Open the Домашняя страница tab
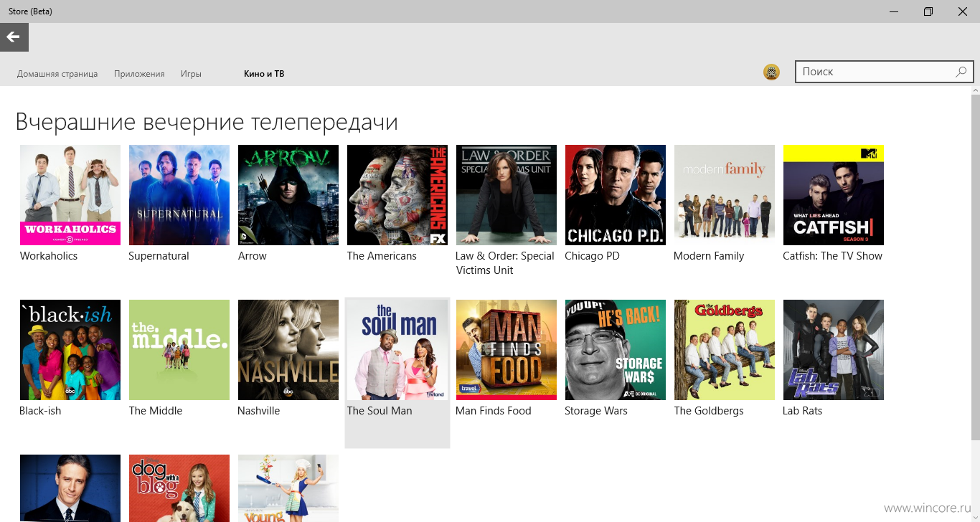Viewport: 980px width, 522px height. pyautogui.click(x=57, y=74)
